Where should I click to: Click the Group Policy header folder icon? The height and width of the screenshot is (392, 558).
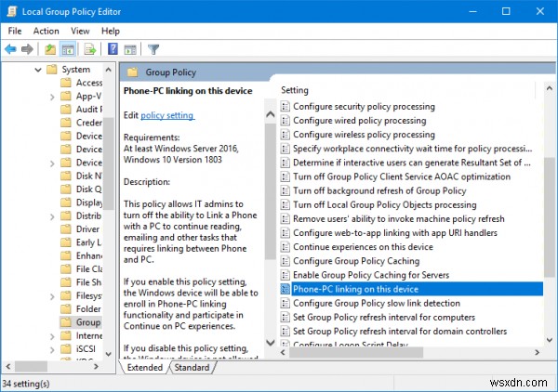[132, 72]
